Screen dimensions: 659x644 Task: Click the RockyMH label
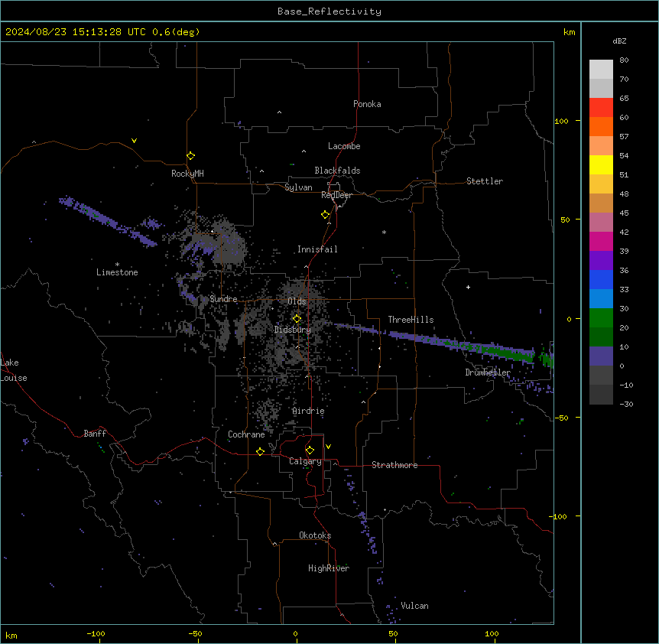coord(187,174)
